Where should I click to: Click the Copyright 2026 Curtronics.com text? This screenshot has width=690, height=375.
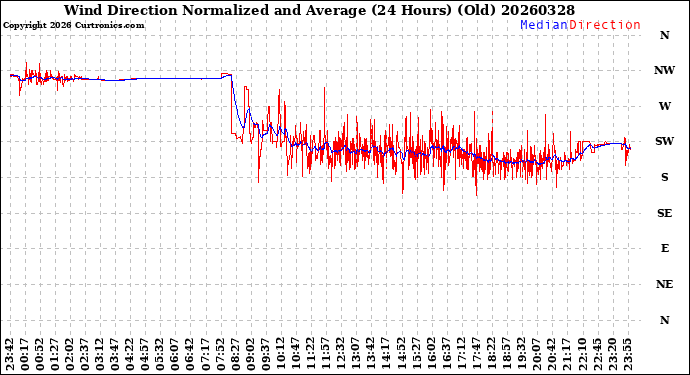click(73, 26)
